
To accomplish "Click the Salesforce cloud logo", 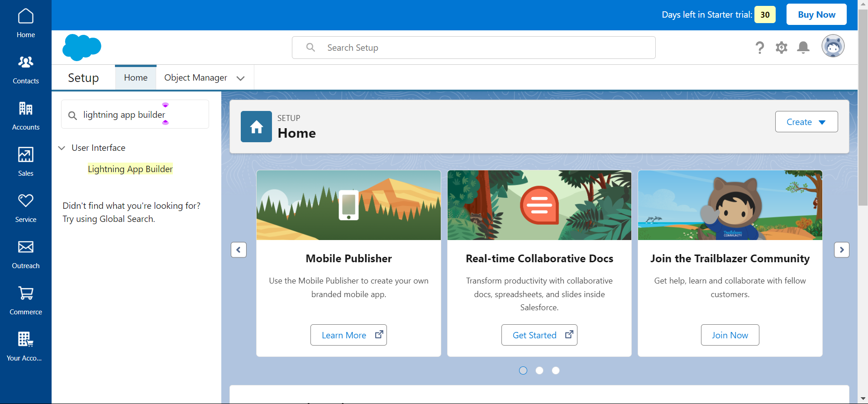I will [81, 47].
